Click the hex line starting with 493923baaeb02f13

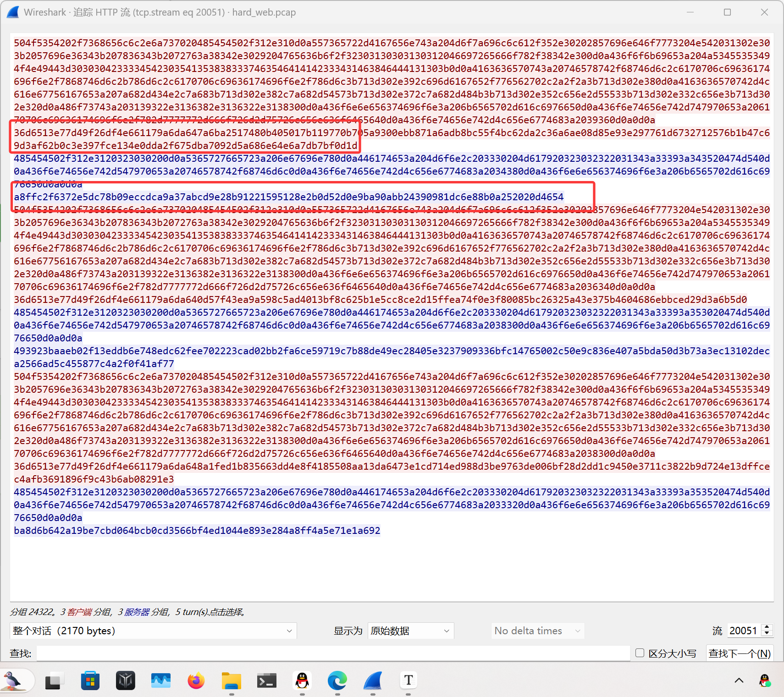pyautogui.click(x=392, y=351)
